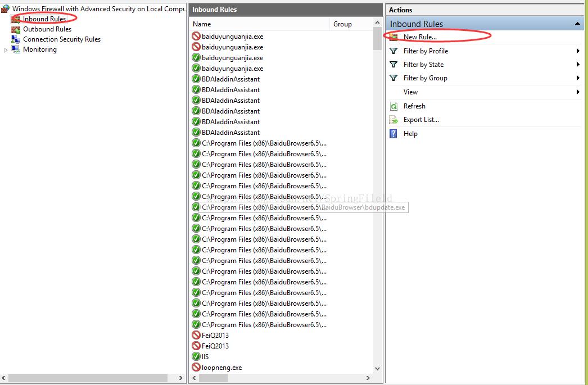
Task: Click the tree pane scroll left arrow
Action: click(x=4, y=378)
